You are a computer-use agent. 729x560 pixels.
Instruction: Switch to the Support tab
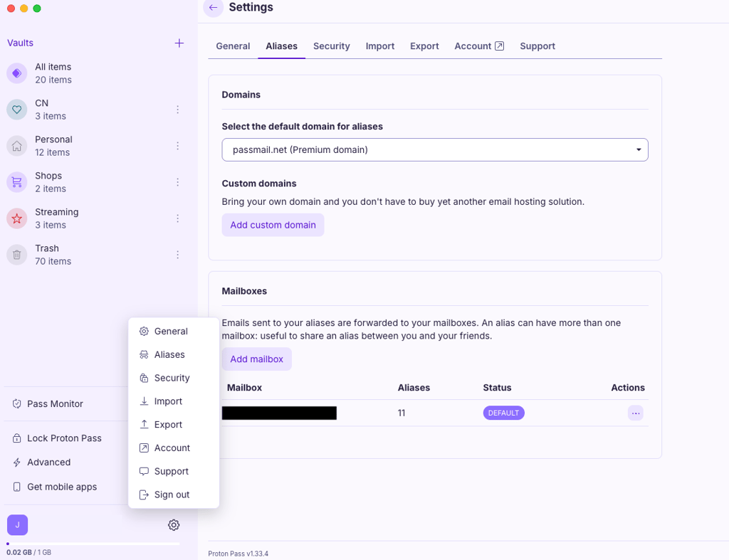point(537,46)
